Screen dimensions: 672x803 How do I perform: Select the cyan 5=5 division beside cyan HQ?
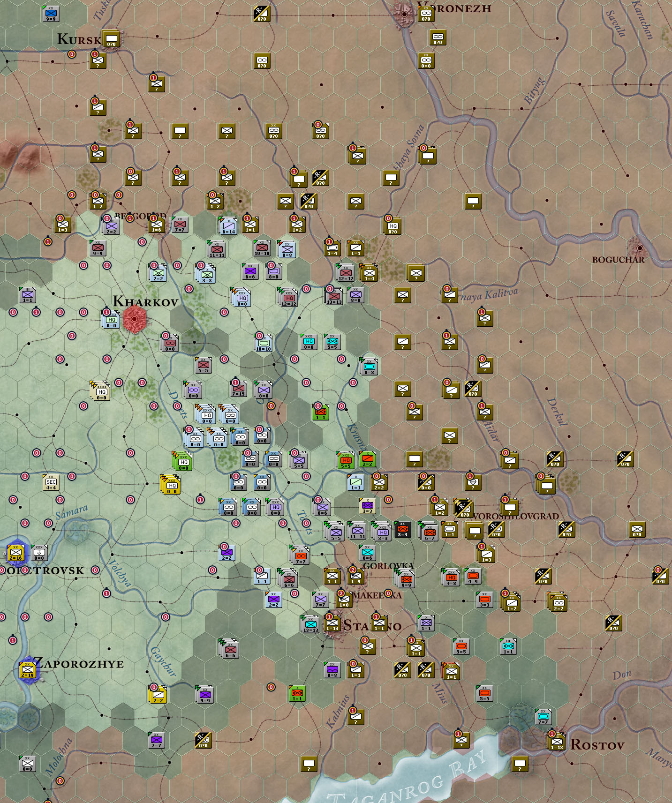[332, 342]
